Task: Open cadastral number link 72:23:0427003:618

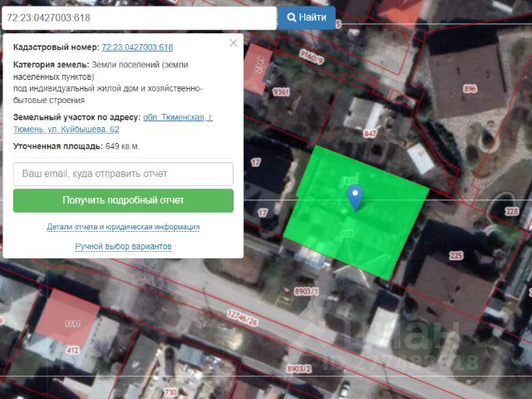Action: 137,48
